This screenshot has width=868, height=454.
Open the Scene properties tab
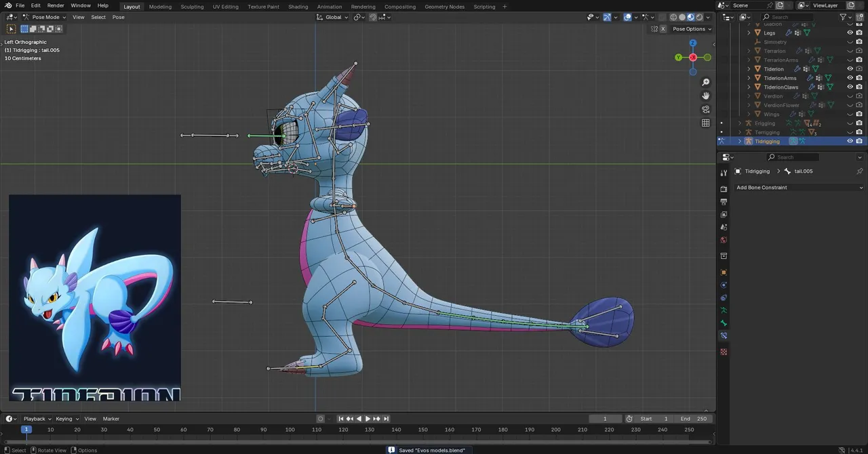point(724,227)
